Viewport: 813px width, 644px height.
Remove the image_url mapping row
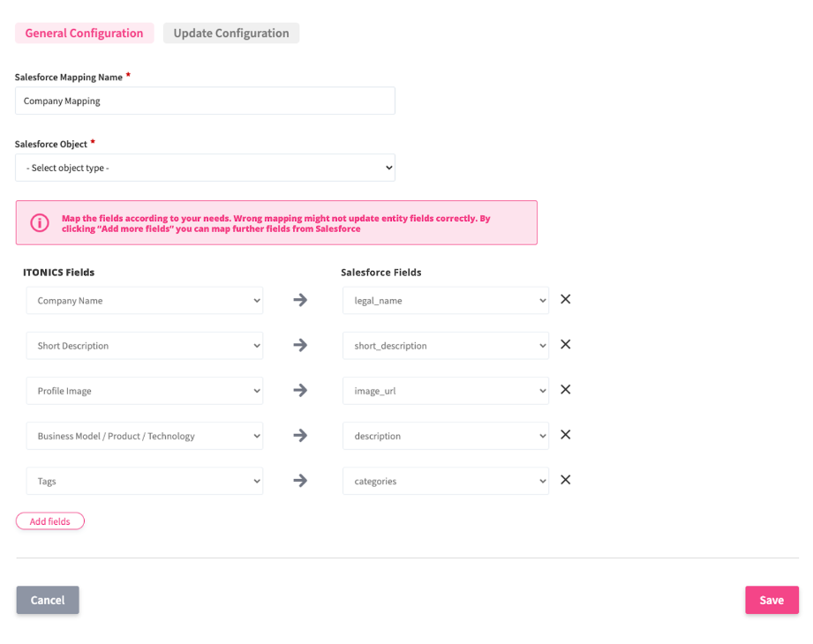tap(566, 389)
